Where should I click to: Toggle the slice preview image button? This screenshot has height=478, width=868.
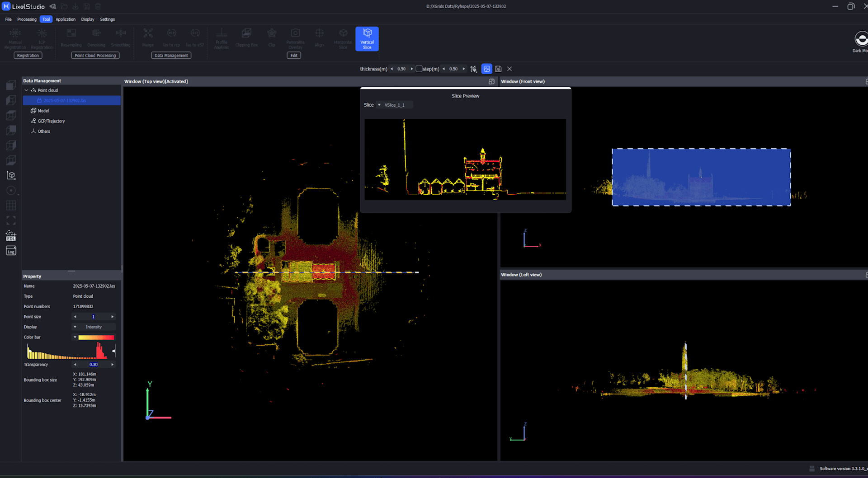486,69
